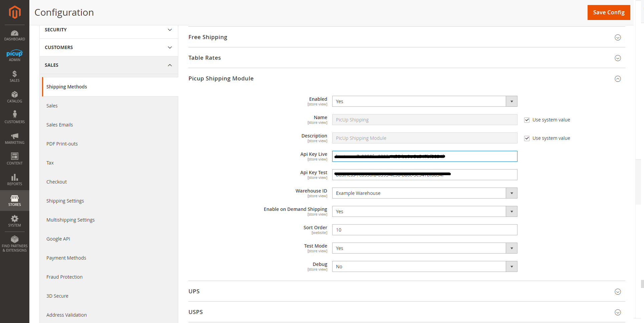Click the USPS section title

tap(196, 312)
